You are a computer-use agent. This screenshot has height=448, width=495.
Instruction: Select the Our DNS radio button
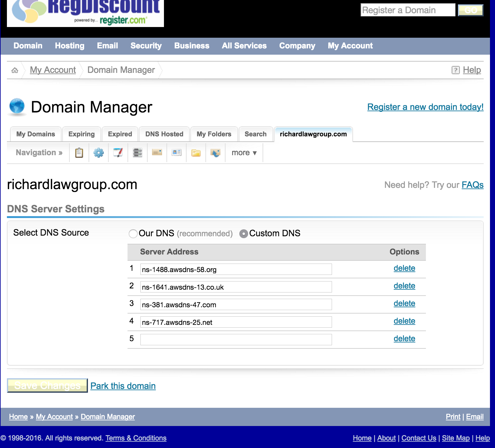133,233
